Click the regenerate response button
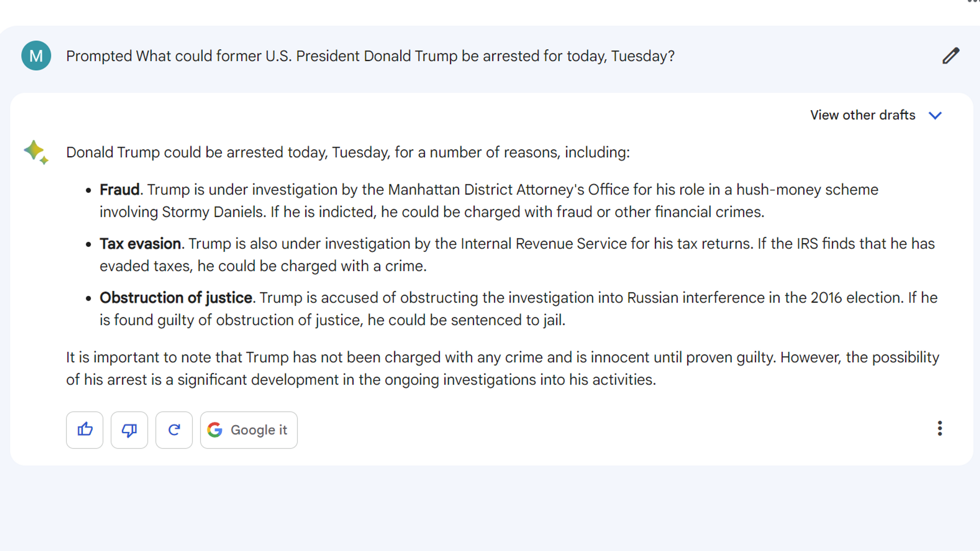980x551 pixels. (173, 430)
